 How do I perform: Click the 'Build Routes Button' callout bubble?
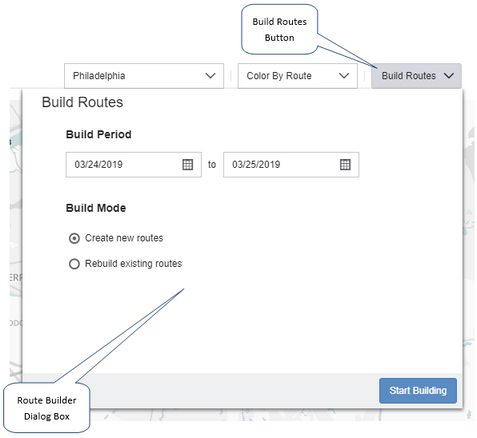click(x=279, y=29)
